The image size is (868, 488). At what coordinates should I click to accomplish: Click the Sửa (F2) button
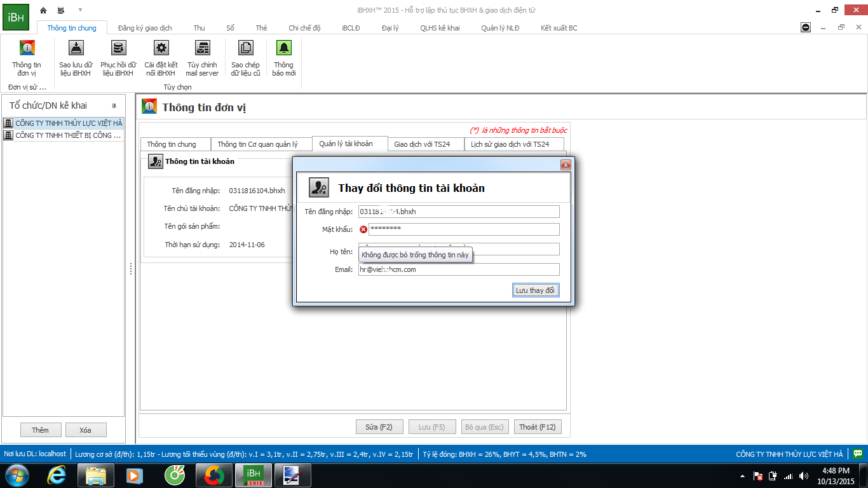tap(379, 427)
